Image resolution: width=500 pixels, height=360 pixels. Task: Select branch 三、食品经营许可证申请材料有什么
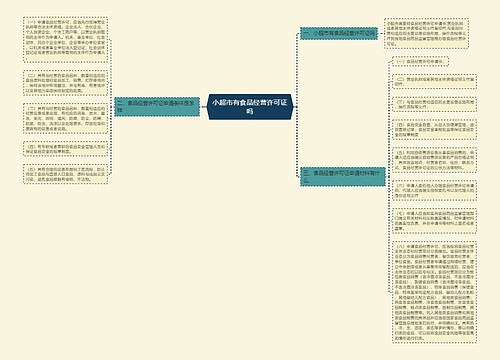[x=343, y=177]
